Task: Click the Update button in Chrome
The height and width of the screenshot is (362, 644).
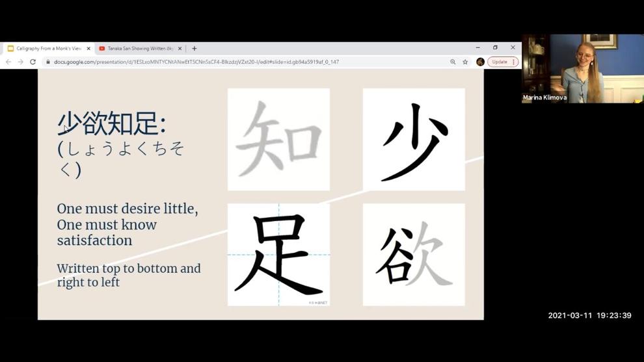Action: coord(500,62)
